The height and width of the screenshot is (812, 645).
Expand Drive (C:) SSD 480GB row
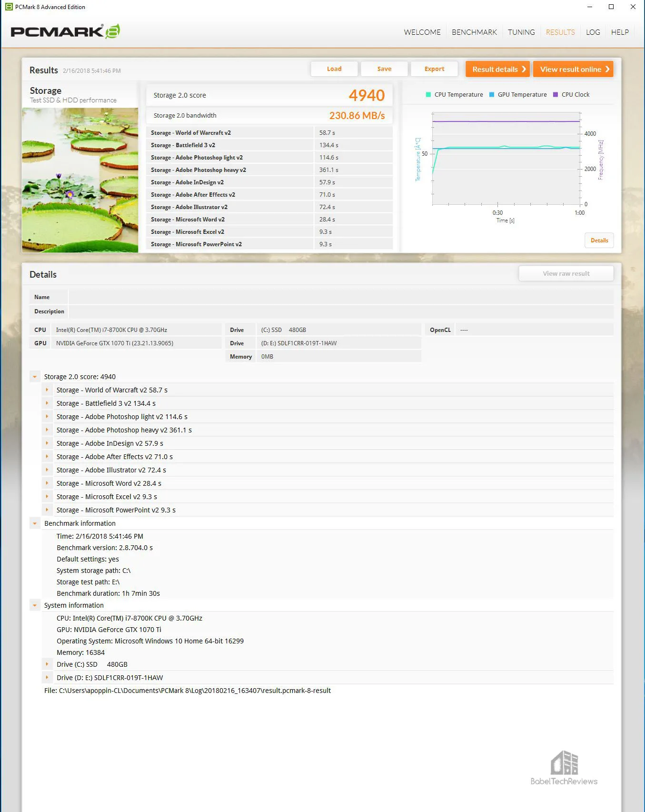point(47,664)
